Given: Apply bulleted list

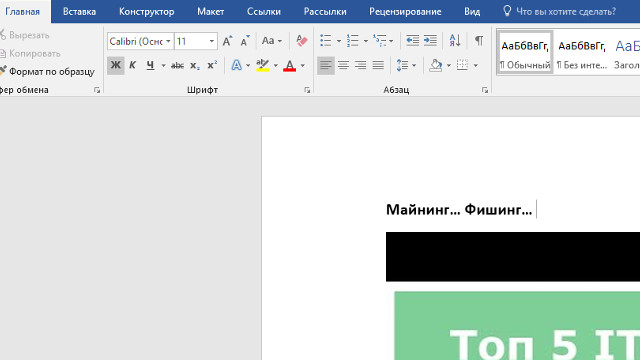Looking at the screenshot, I should pos(326,40).
